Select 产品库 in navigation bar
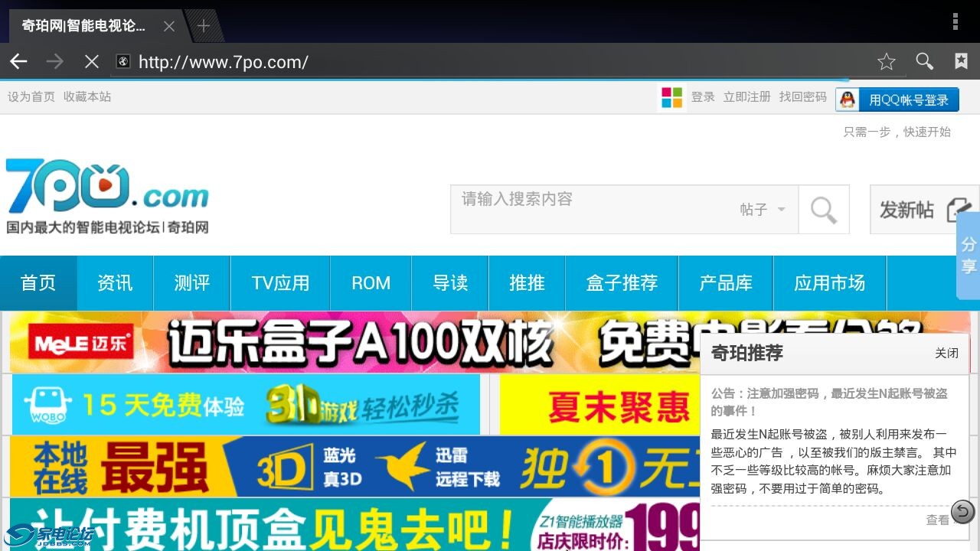The height and width of the screenshot is (551, 980). 726,283
